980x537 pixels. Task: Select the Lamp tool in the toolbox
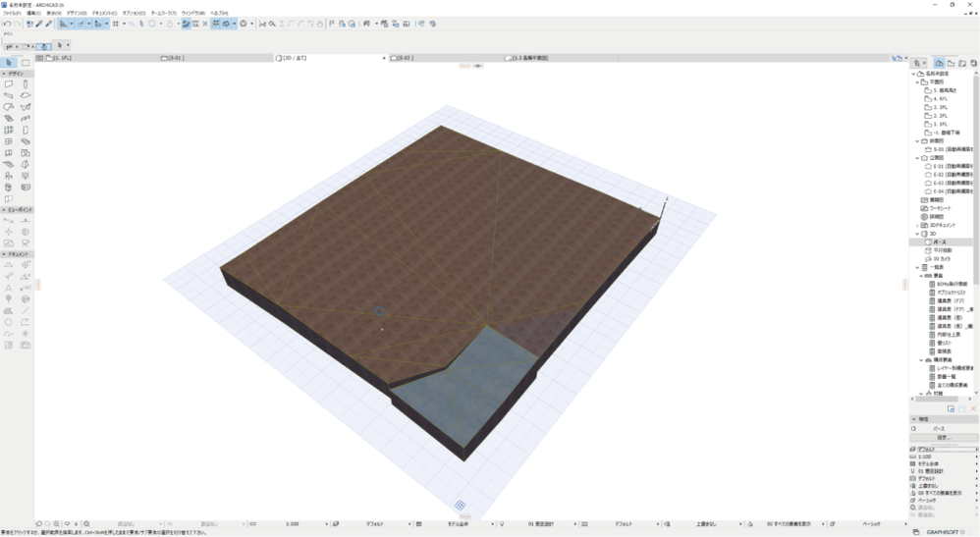coord(26,176)
